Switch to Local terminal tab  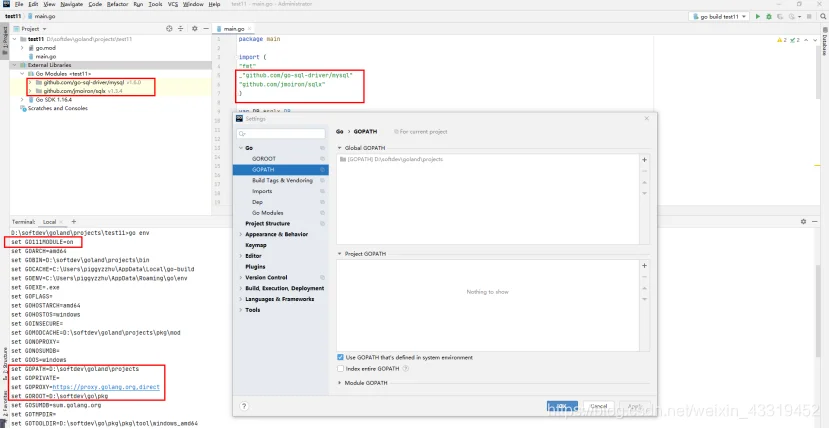pos(50,222)
